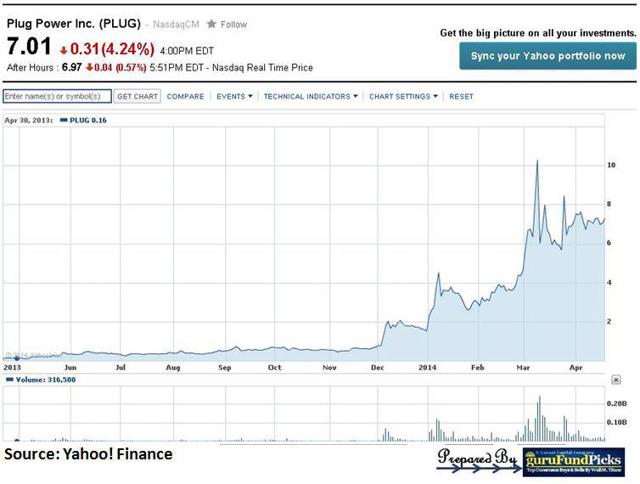640x484 pixels.
Task: Click the guruFundPicks logo
Action: (573, 462)
